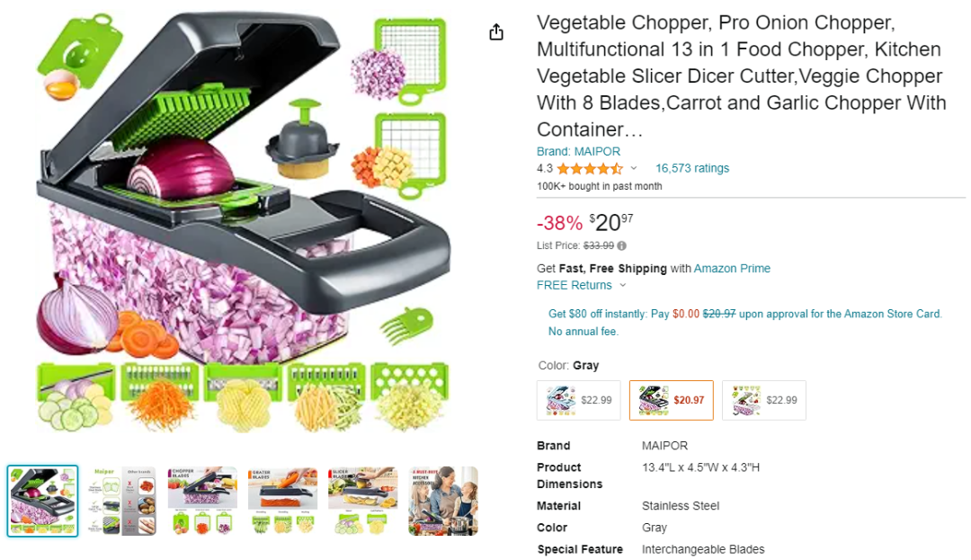The width and height of the screenshot is (971, 560).
Task: Open the ratings popover chevron beside stars
Action: pos(634,168)
